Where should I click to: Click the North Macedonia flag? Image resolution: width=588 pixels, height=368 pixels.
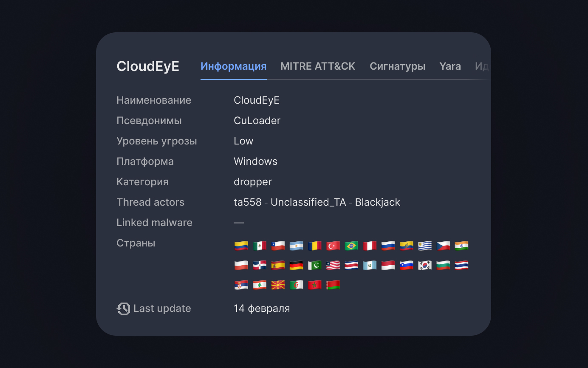click(278, 284)
